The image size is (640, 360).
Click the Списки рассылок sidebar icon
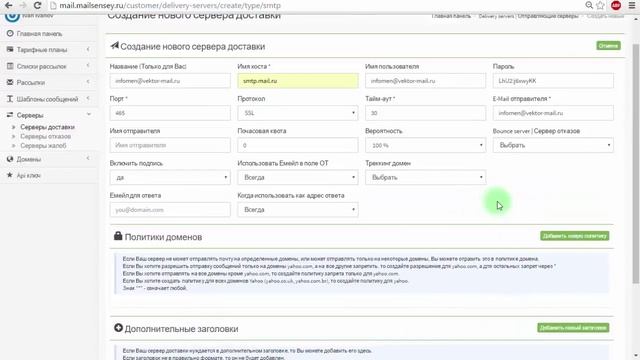tap(10, 66)
